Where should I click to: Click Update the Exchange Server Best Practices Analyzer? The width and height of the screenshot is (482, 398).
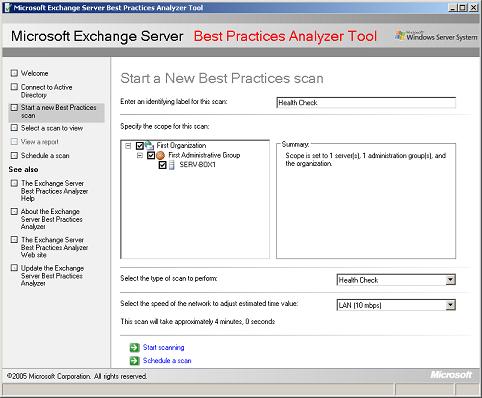pos(52,276)
